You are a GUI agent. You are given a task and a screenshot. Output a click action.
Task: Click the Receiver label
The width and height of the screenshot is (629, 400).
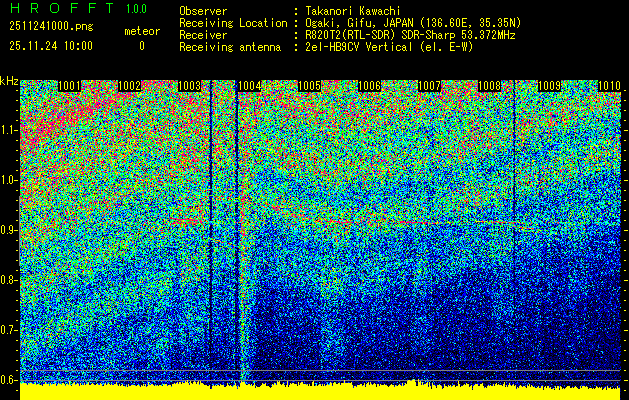[203, 35]
